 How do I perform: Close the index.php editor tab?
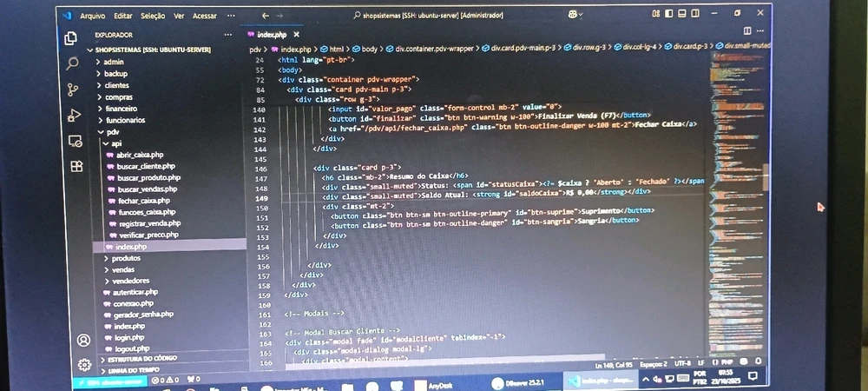pyautogui.click(x=296, y=34)
